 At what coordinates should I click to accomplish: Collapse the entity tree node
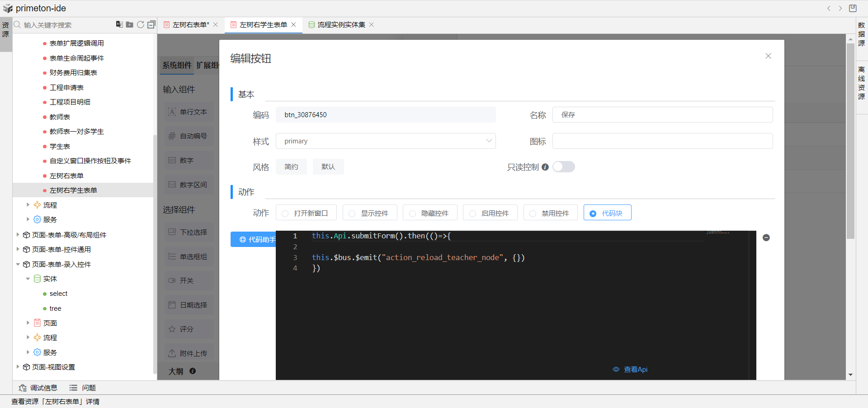click(x=28, y=279)
